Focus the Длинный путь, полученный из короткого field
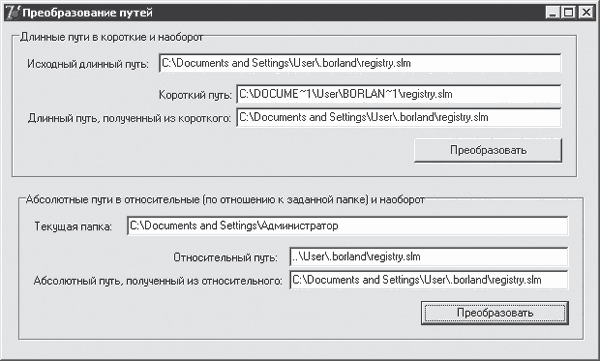Viewport: 600px width, 361px height. [399, 117]
